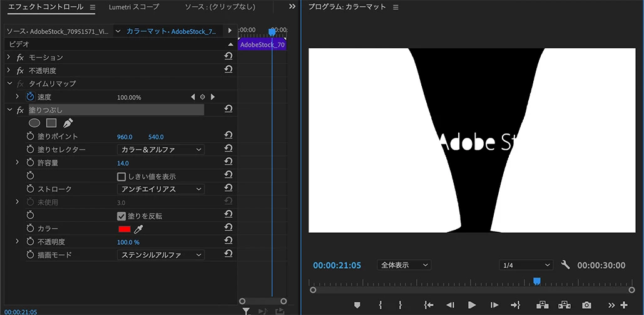The width and height of the screenshot is (644, 315).
Task: Edit the 許容量 value 14.0
Action: (x=123, y=163)
